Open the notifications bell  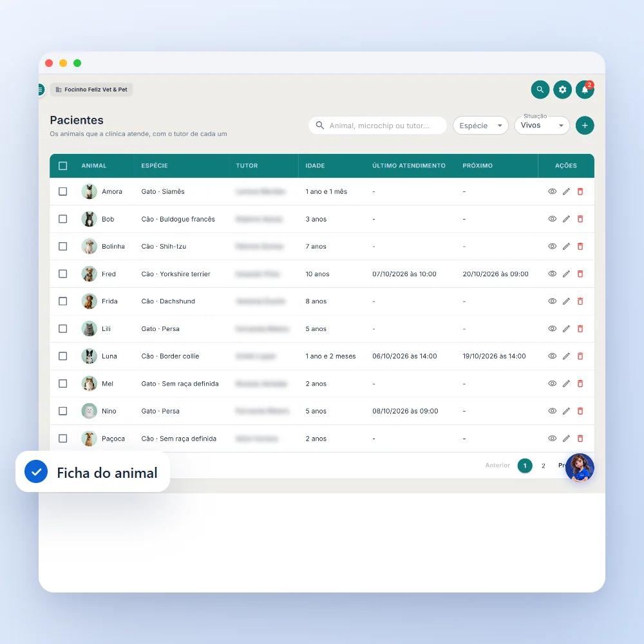585,90
